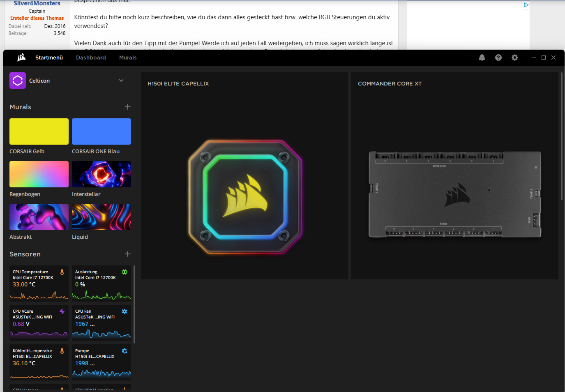
Task: Click the lightning bolt icon on CPU VCore card
Action: click(x=62, y=311)
